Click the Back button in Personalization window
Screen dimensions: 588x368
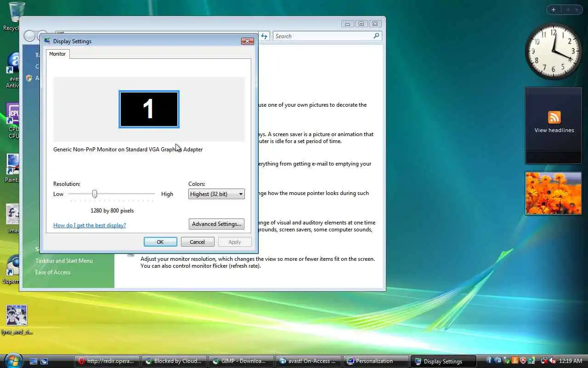tap(29, 36)
